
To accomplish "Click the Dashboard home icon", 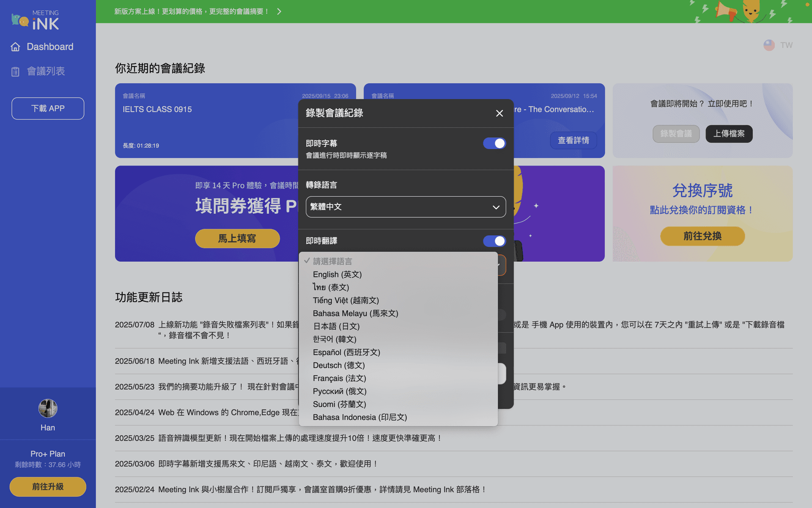I will click(16, 47).
